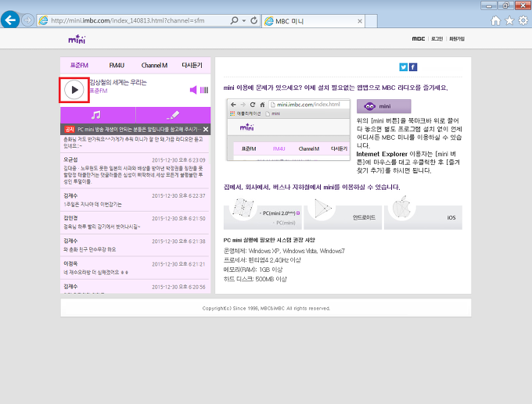Adjust volume using the purple bars
This screenshot has width=532, height=404.
click(204, 90)
